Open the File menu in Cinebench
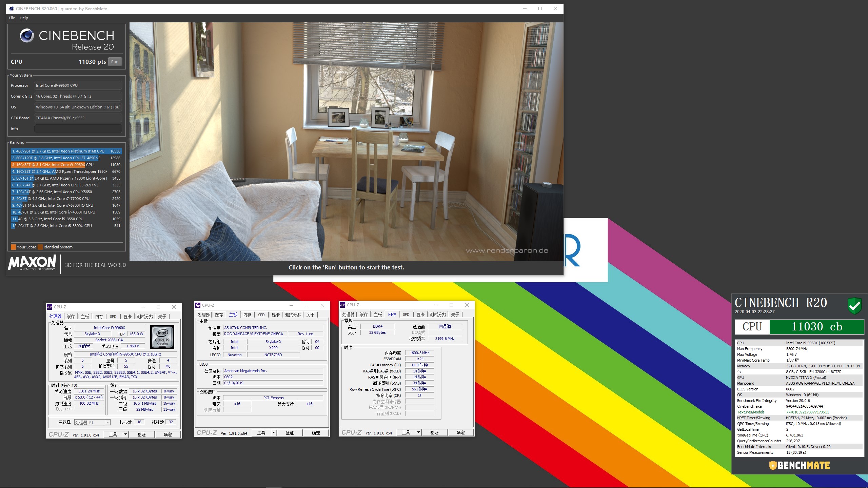 click(x=12, y=18)
